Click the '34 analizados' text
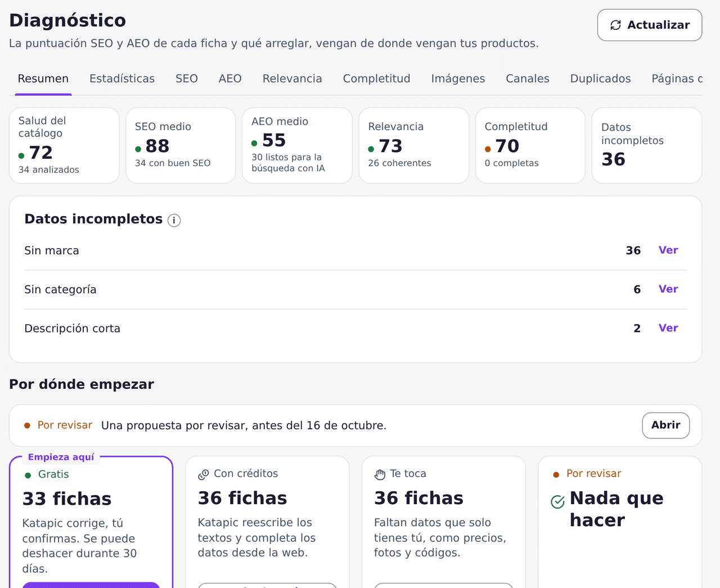The height and width of the screenshot is (588, 720). click(x=49, y=170)
